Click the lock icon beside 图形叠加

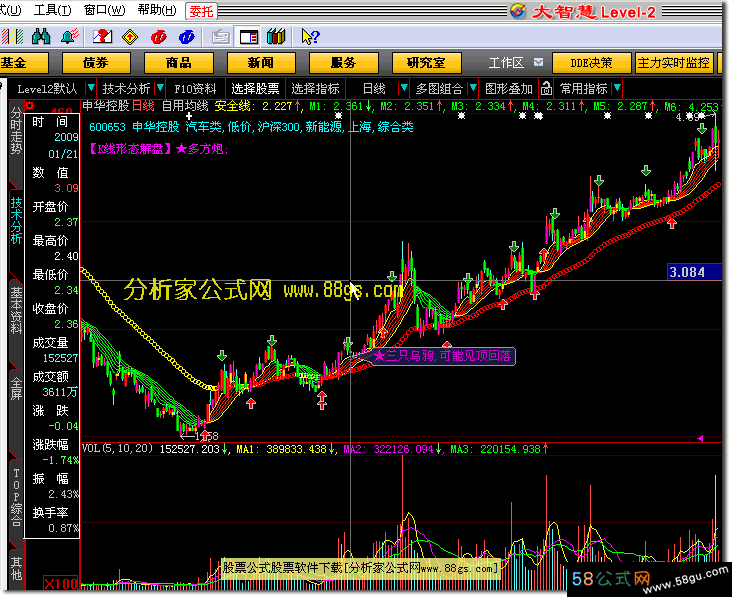pos(546,88)
